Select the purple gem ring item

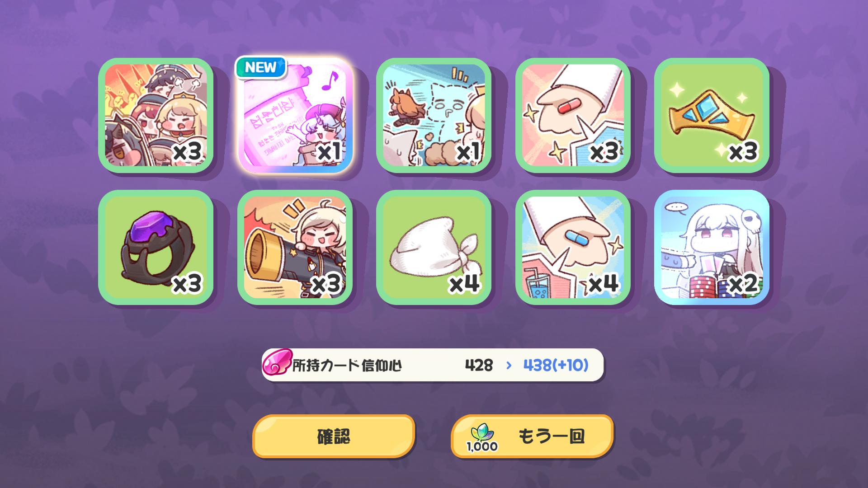click(156, 247)
